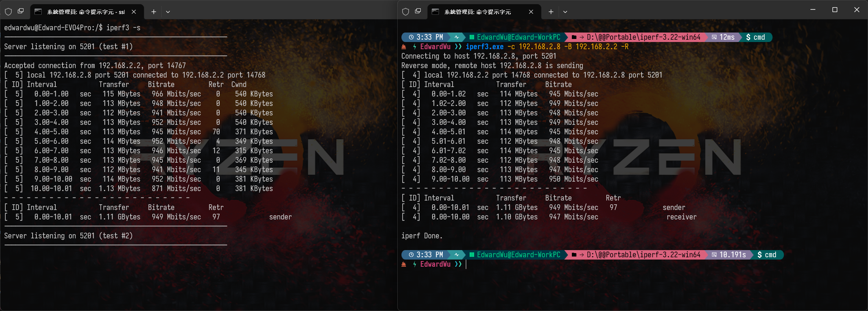This screenshot has width=868, height=311.
Task: Click the 'Accepted connection from 192.168.2.2' line
Action: point(95,65)
